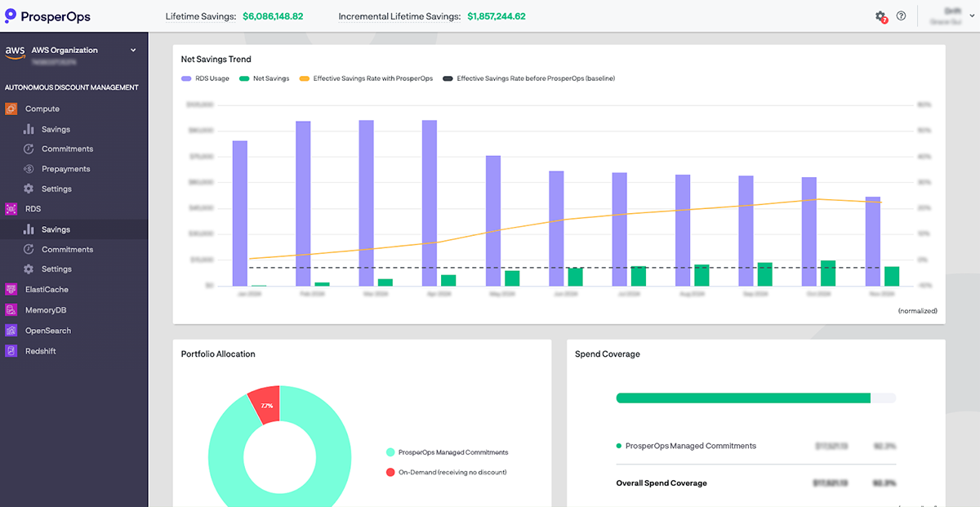Click the red 7.7% donut slice
This screenshot has width=980, height=507.
tap(265, 405)
